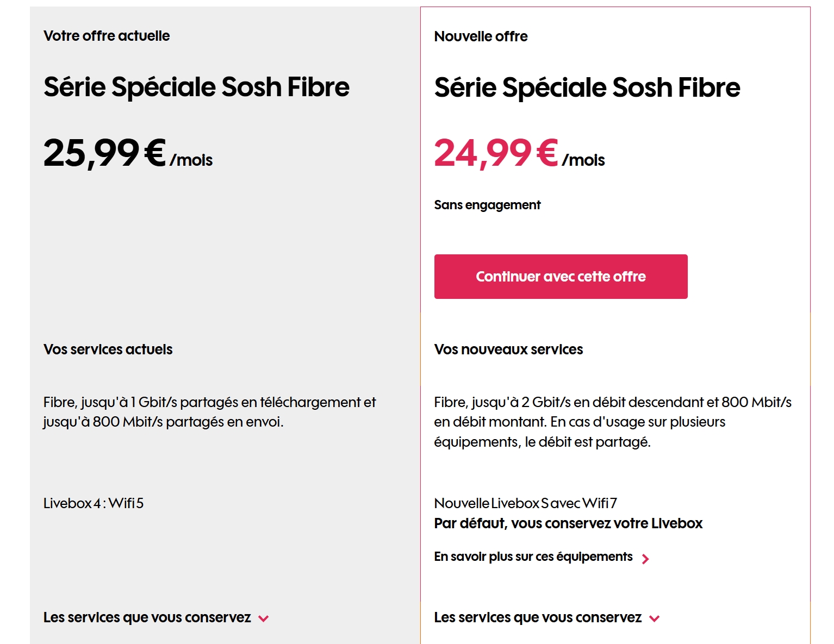Click "Par défaut, vous conservez votre Livebox"
Image resolution: width=834 pixels, height=644 pixels.
click(568, 523)
